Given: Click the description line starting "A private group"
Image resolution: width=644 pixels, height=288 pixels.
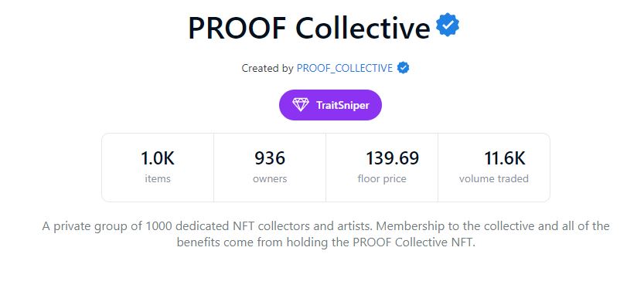Looking at the screenshot, I should 325,226.
